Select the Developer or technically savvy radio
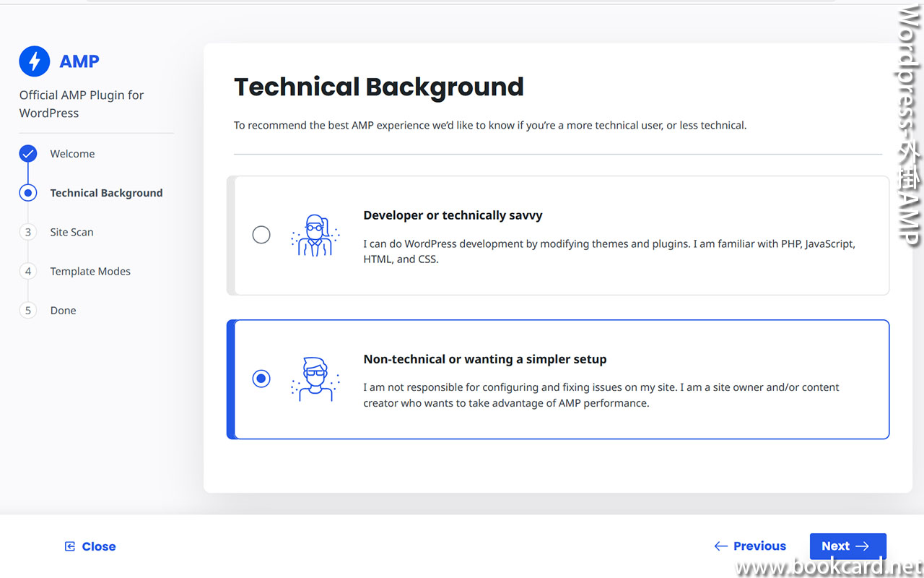This screenshot has width=924, height=578. (x=261, y=235)
